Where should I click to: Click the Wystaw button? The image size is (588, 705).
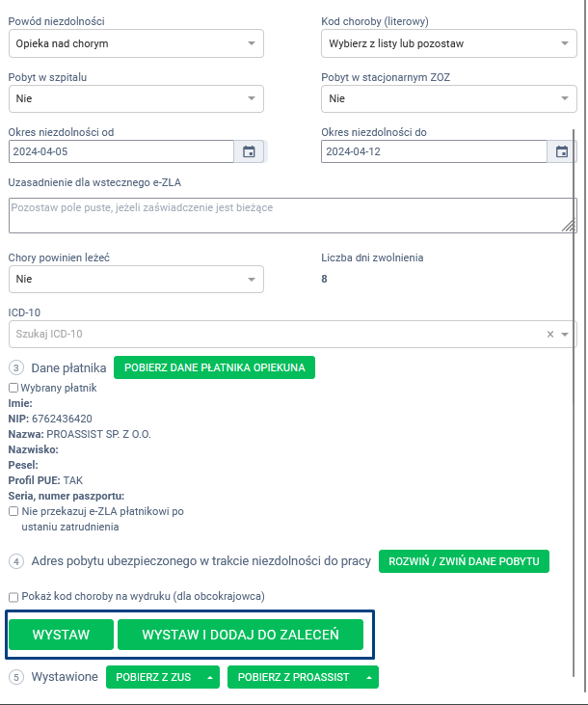click(x=61, y=635)
